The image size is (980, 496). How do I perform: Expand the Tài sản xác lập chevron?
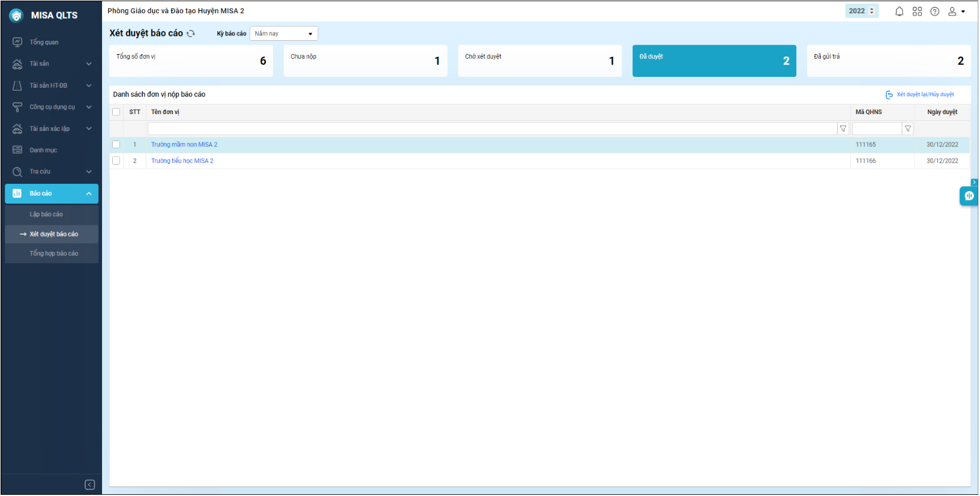coord(89,129)
